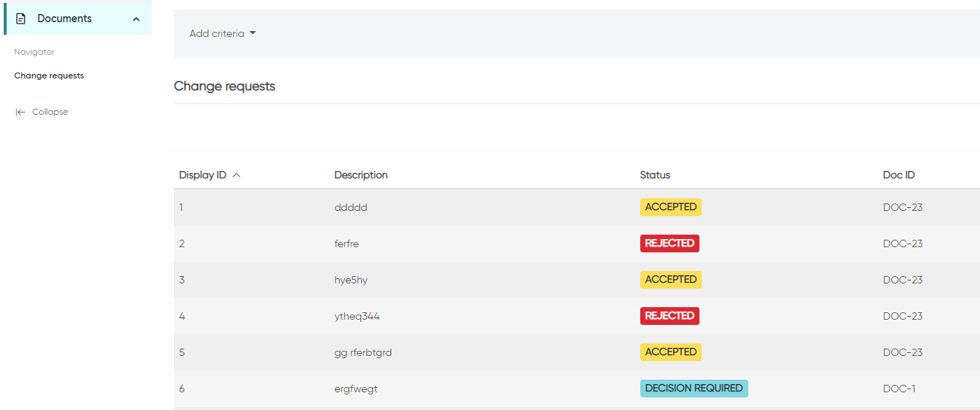Click DOC-23 in the ddddd row

pos(903,207)
